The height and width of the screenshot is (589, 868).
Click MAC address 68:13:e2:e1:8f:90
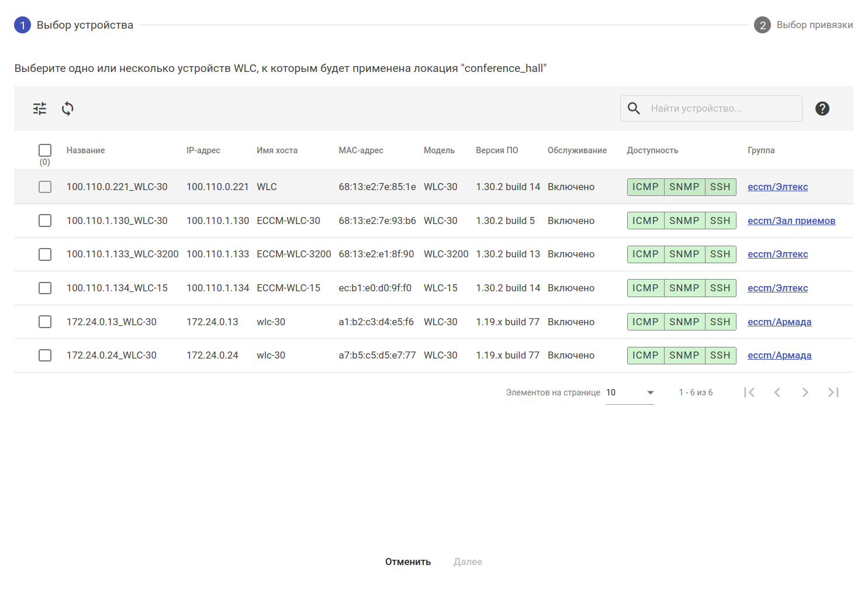(376, 254)
